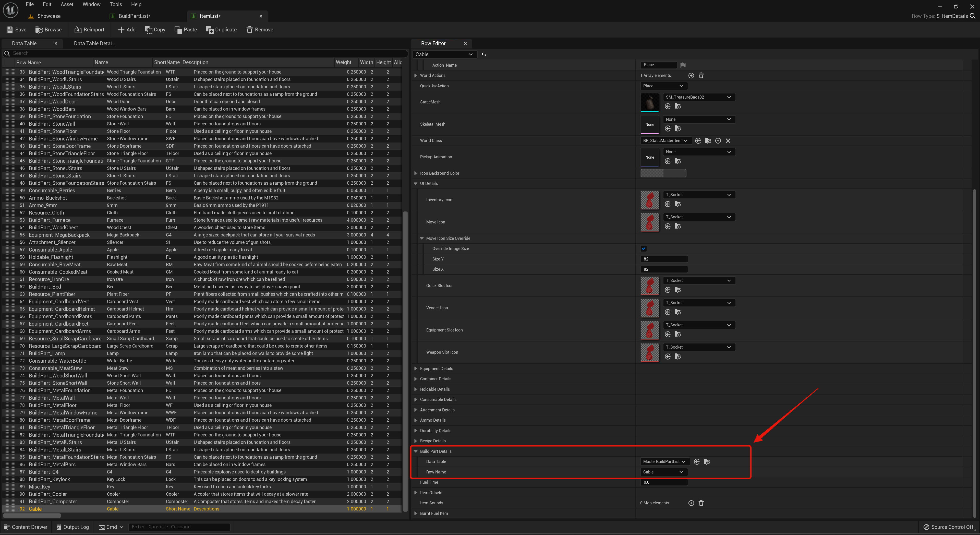This screenshot has height=535, width=980.
Task: Click the S_ItemDetails row type link
Action: [x=952, y=16]
